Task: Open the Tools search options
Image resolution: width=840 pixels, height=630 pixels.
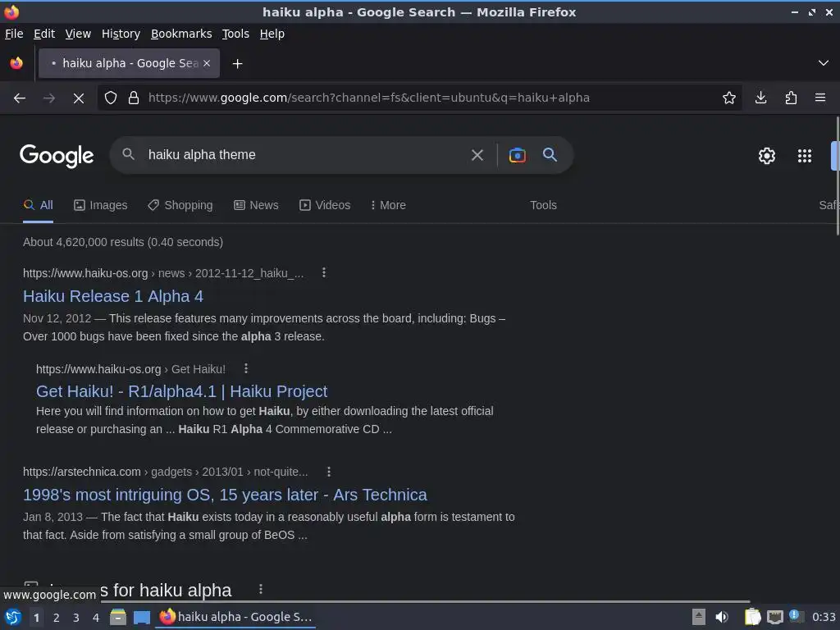Action: [x=543, y=205]
